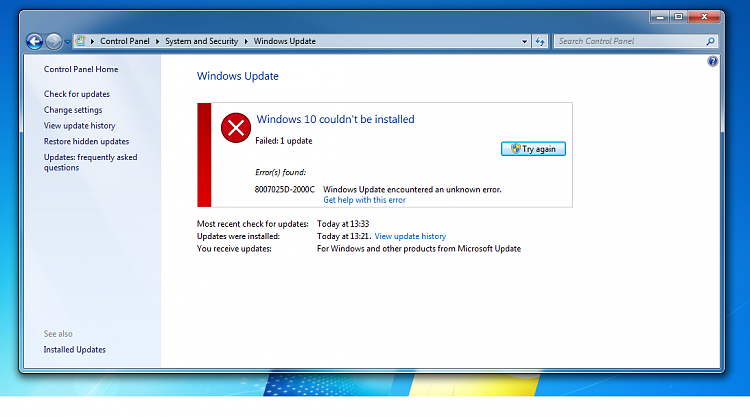Click the Forward navigation arrow button

tap(54, 42)
